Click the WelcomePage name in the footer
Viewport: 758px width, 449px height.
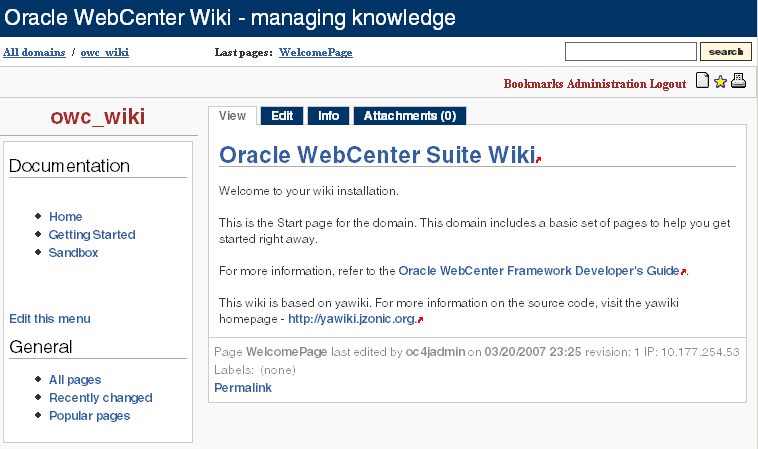tap(286, 352)
